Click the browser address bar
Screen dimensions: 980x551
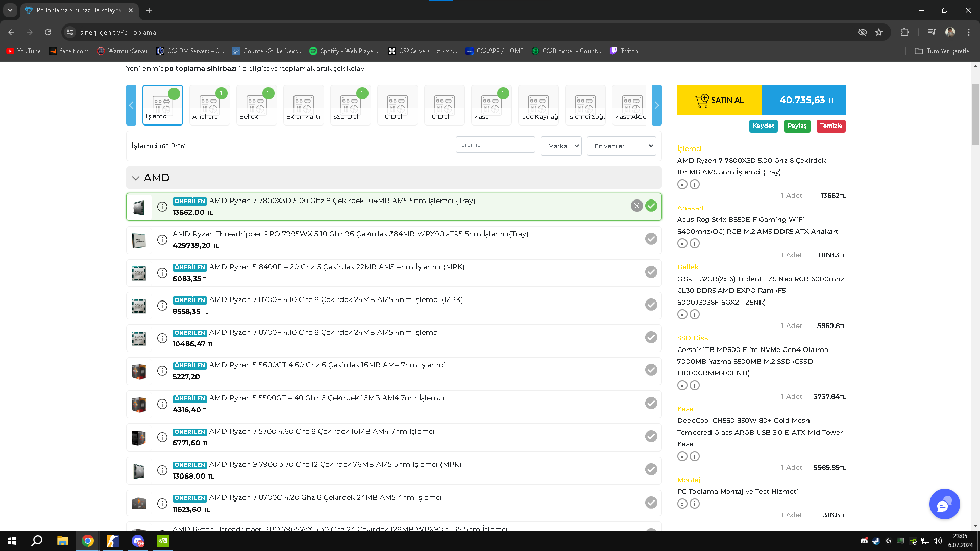[459, 32]
